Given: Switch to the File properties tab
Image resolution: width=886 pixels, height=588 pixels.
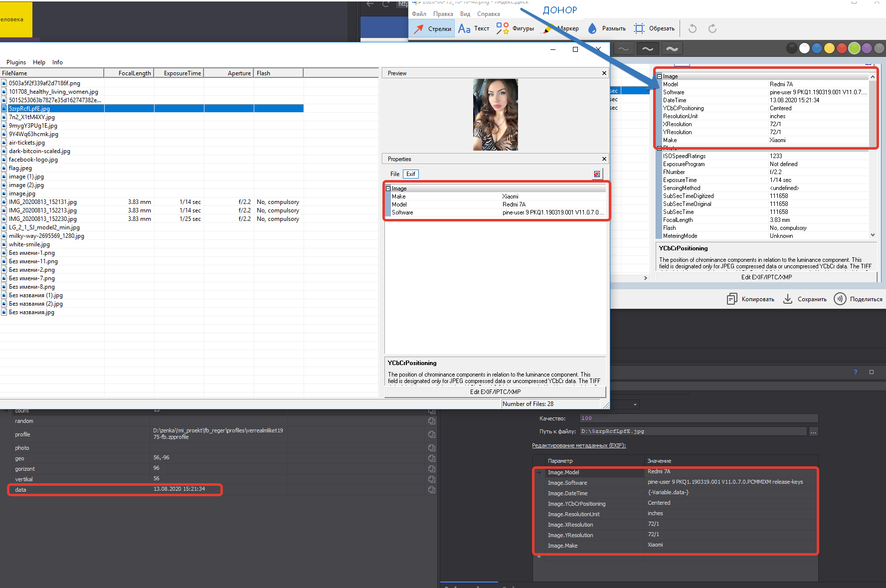Looking at the screenshot, I should click(395, 174).
